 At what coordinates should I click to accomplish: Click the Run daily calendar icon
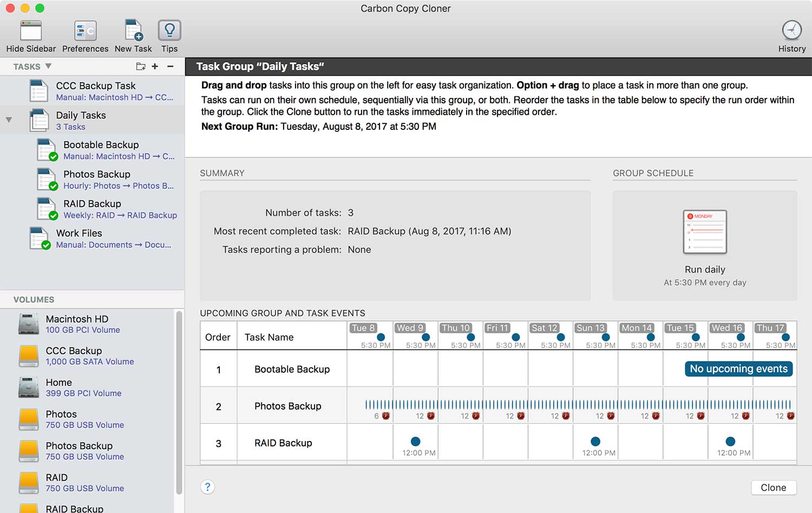point(705,232)
